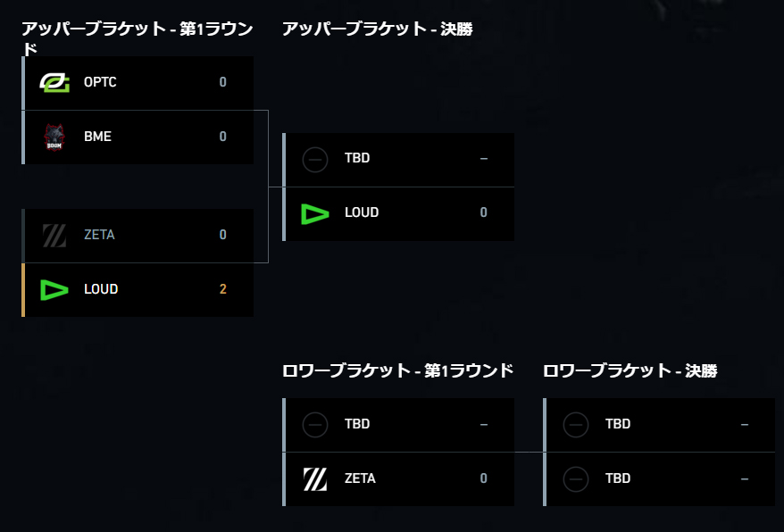
Task: Click TBD placeholder icon in upper bracket final
Action: point(315,160)
